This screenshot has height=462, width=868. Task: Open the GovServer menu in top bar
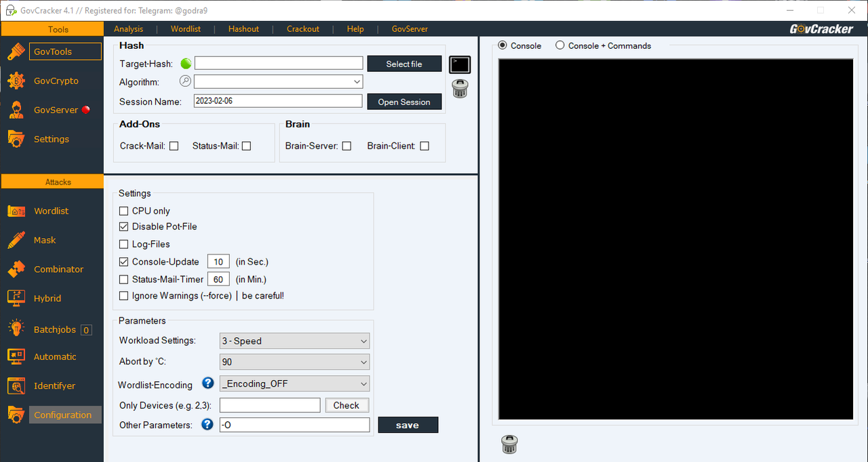pyautogui.click(x=410, y=29)
